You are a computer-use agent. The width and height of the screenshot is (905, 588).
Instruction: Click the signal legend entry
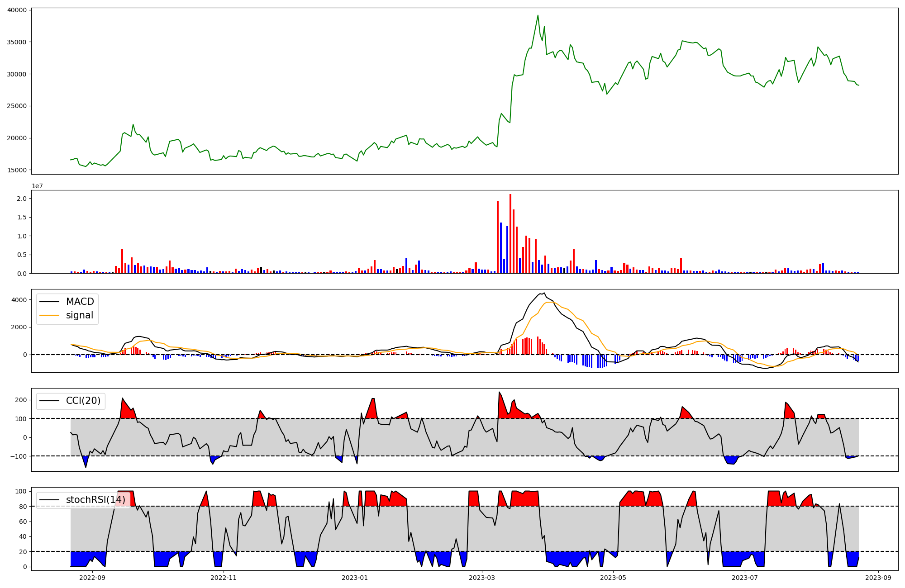tap(79, 315)
